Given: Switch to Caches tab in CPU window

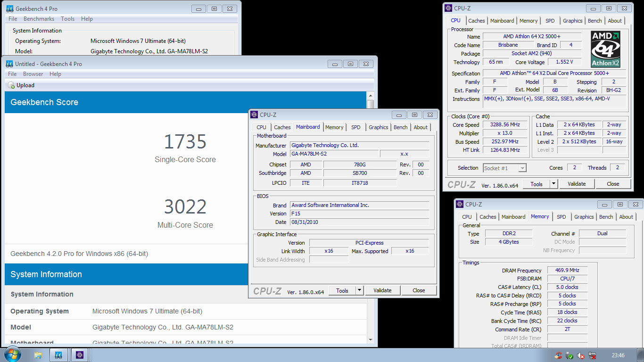Looking at the screenshot, I should [x=477, y=21].
